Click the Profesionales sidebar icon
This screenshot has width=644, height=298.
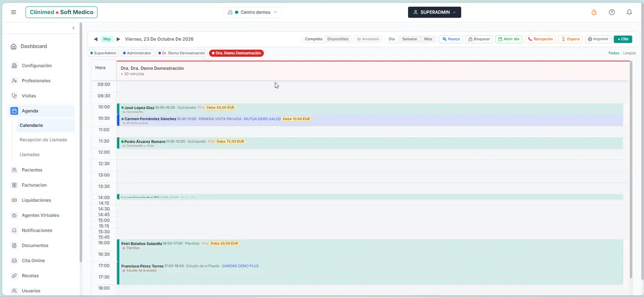15,81
